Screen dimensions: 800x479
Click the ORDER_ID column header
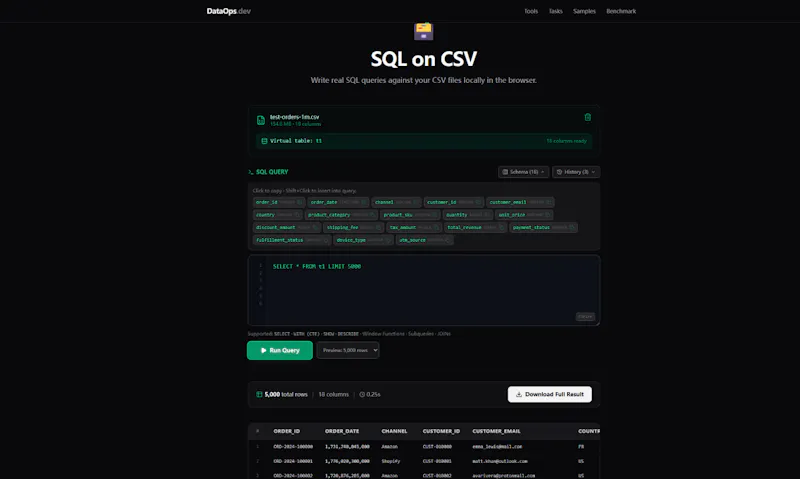287,432
